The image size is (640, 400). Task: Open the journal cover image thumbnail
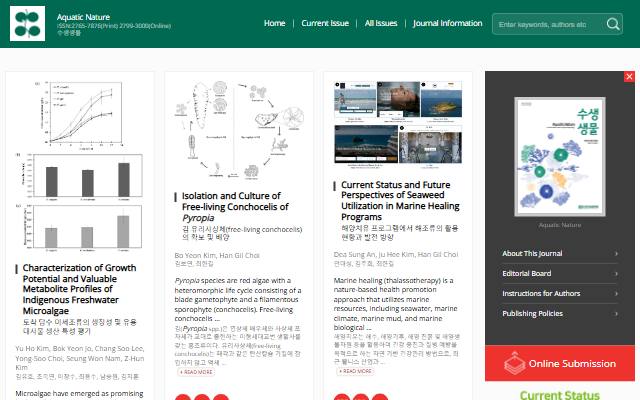click(x=560, y=157)
